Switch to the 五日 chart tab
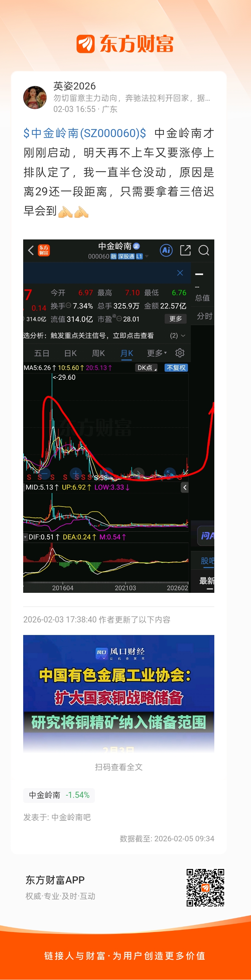Screen dimensions: 251x980 42,353
